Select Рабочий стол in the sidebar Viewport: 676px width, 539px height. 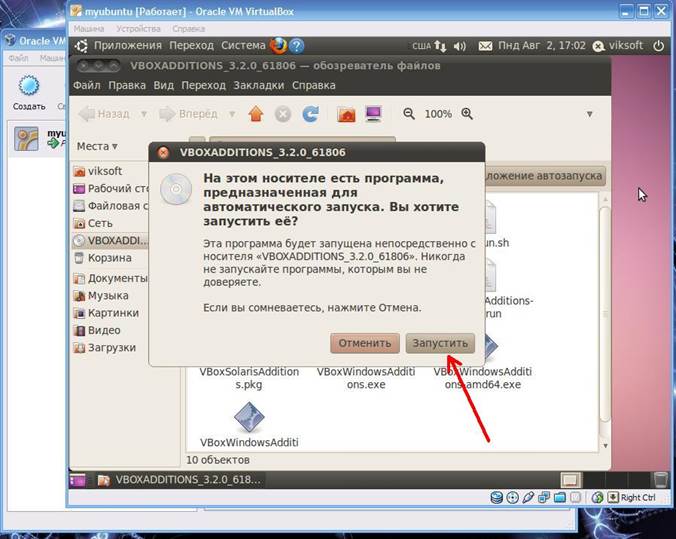coord(110,188)
